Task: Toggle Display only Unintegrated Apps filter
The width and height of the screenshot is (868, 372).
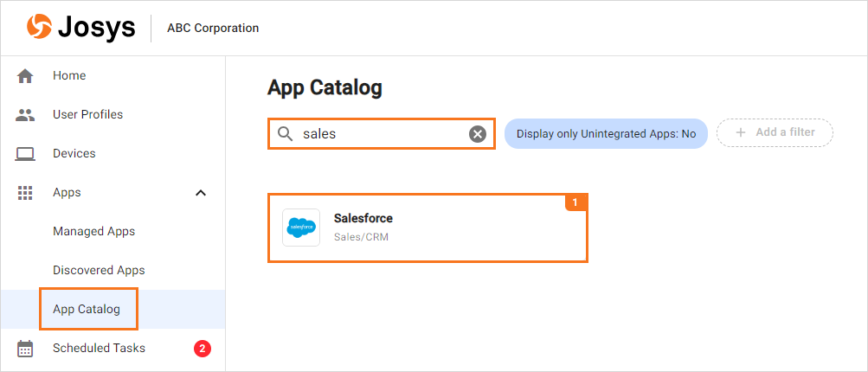Action: [606, 134]
